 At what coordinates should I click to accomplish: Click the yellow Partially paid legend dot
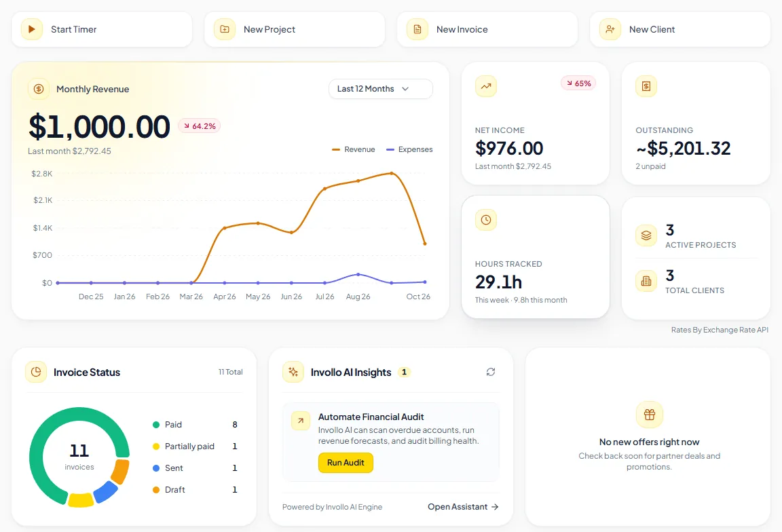point(156,446)
